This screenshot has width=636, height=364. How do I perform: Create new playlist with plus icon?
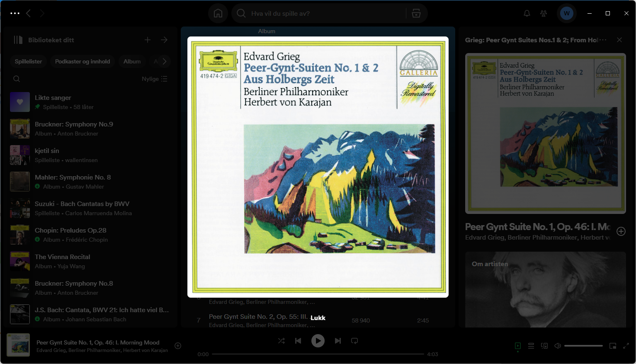pyautogui.click(x=148, y=40)
